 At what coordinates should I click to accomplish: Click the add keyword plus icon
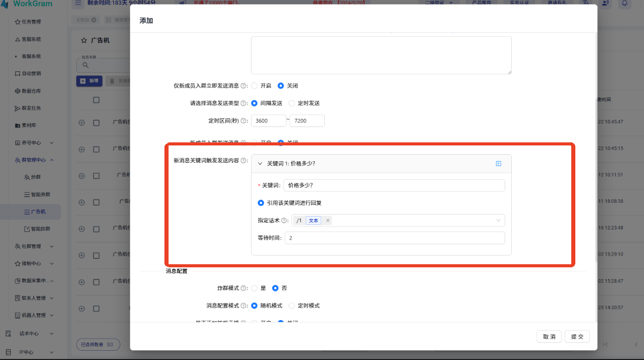click(498, 163)
